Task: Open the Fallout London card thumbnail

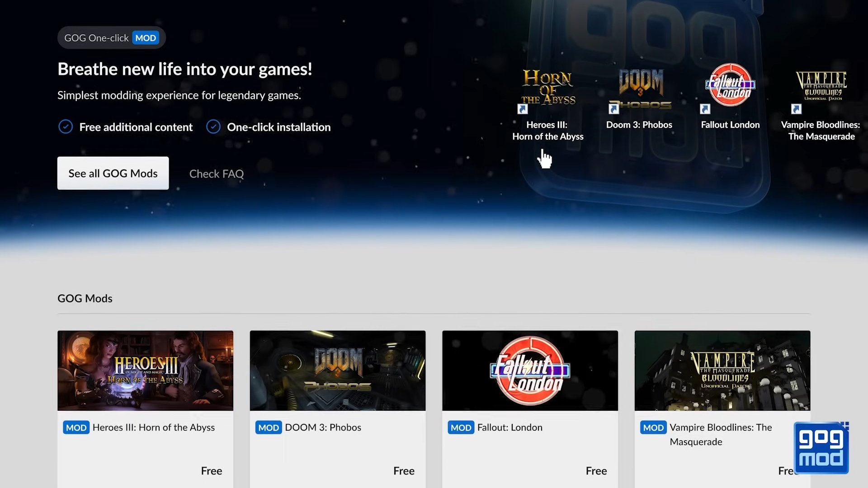Action: point(530,371)
